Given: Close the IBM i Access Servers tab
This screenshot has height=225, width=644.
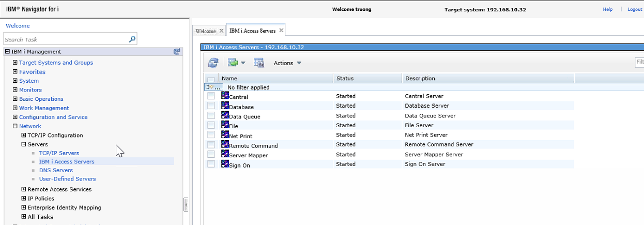Looking at the screenshot, I should (281, 31).
